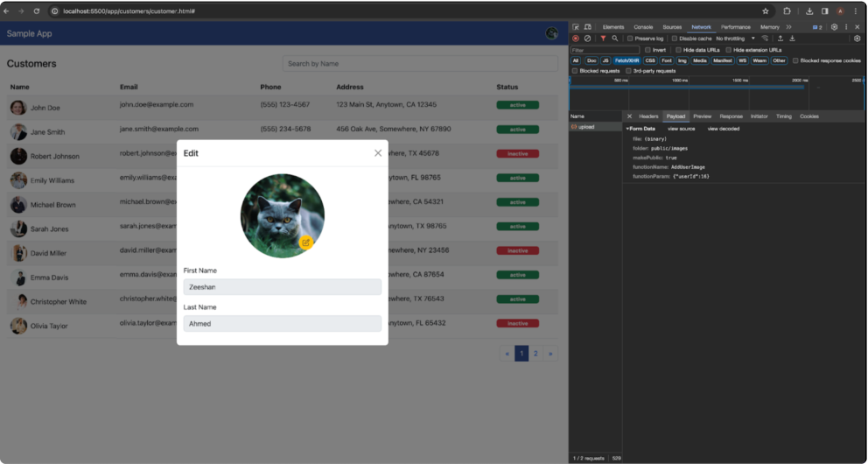The width and height of the screenshot is (868, 464).
Task: Check Hide data URLs
Action: pos(679,50)
